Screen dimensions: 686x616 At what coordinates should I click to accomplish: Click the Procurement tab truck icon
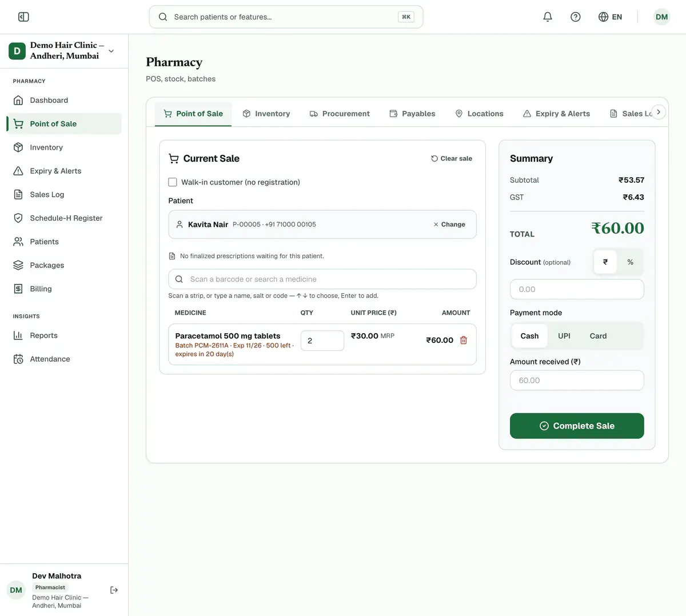tap(314, 114)
